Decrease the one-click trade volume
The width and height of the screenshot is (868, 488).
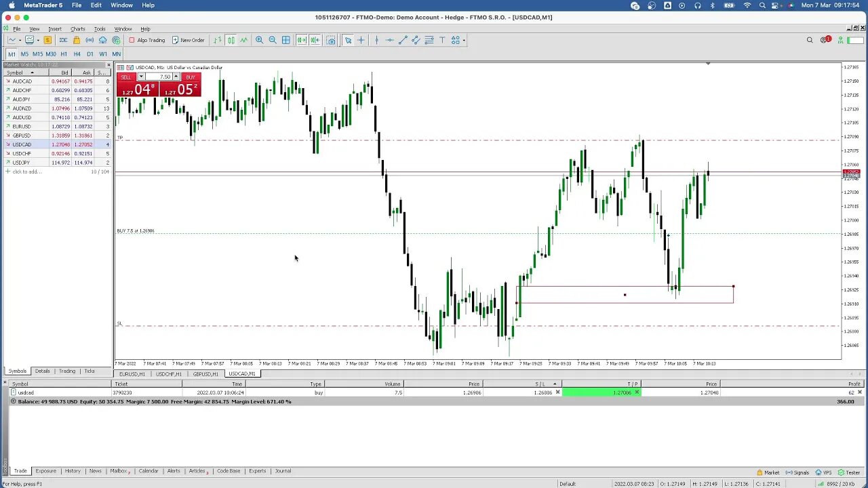tap(141, 77)
